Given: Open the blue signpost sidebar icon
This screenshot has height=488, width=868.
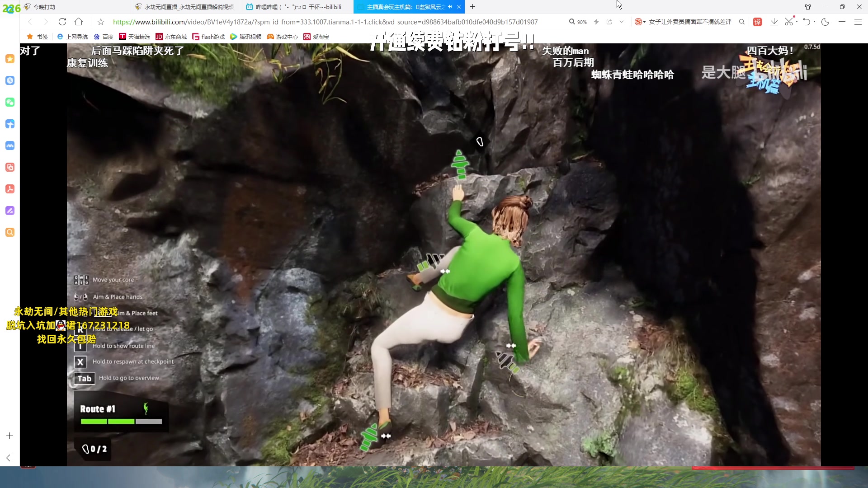Looking at the screenshot, I should coord(10,124).
